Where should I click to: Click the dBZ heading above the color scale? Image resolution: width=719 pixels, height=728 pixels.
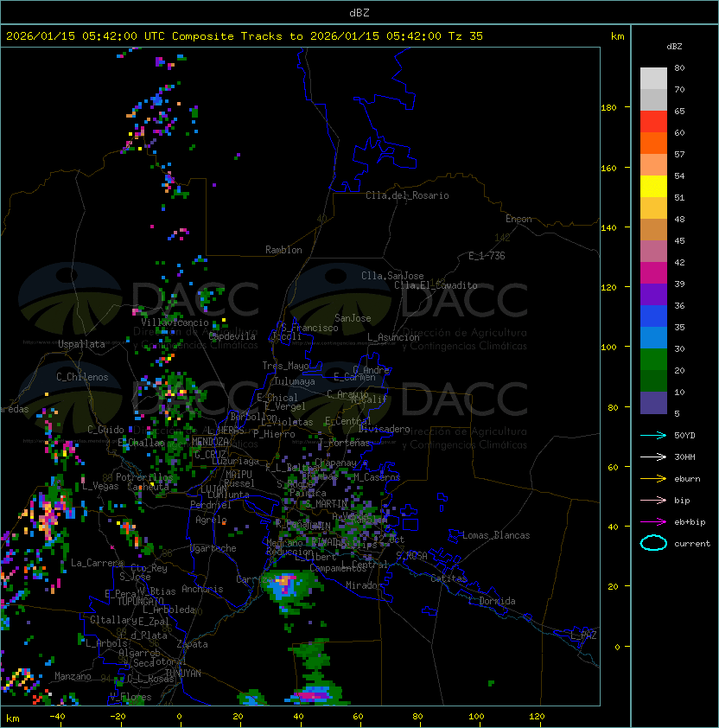(x=674, y=47)
